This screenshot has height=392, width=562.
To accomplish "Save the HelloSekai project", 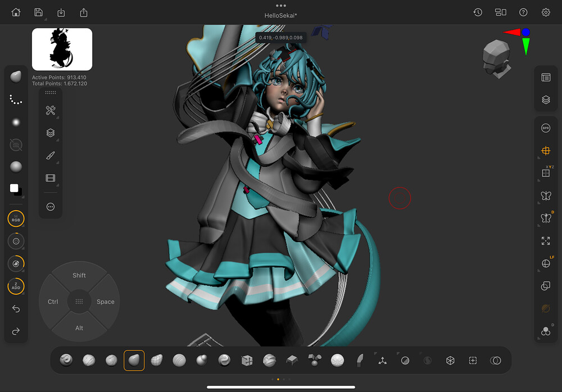I will [x=38, y=12].
